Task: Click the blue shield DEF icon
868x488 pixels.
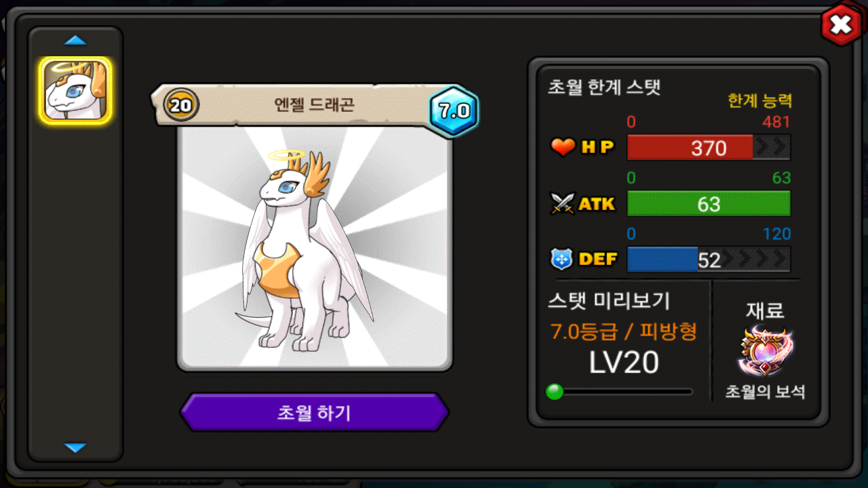Action: tap(562, 259)
